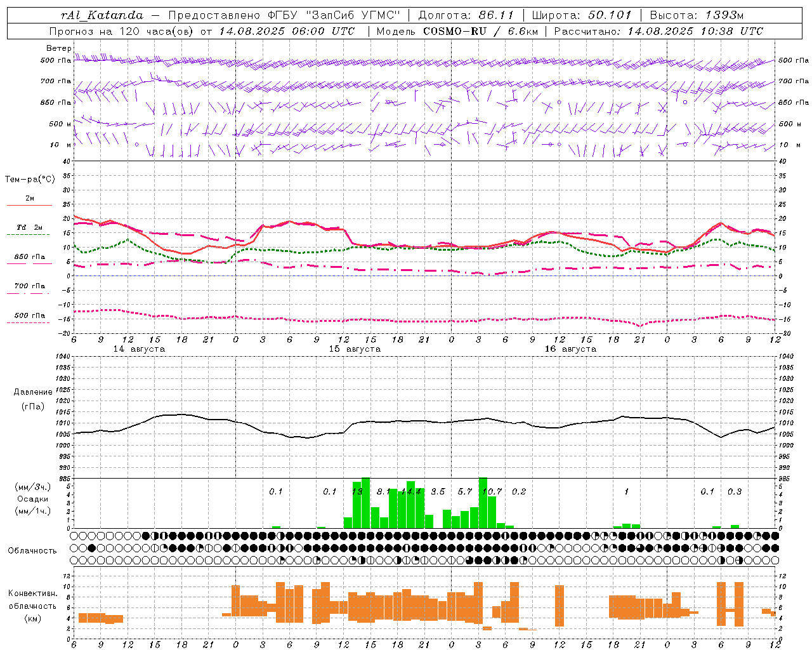Click the 14 августа date label
Image resolution: width=812 pixels, height=650 pixels.
(x=139, y=349)
